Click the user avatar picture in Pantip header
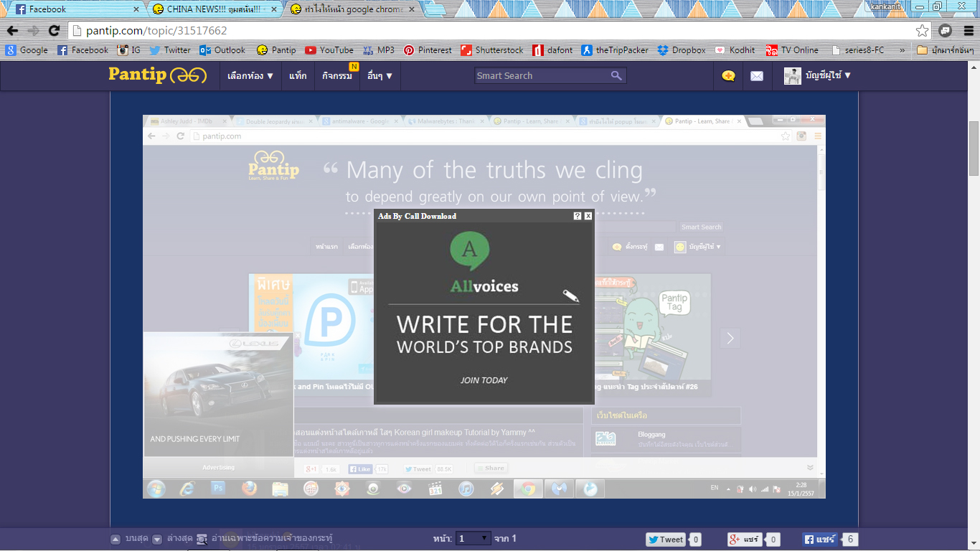Screen dimensions: 980x551 [792, 75]
